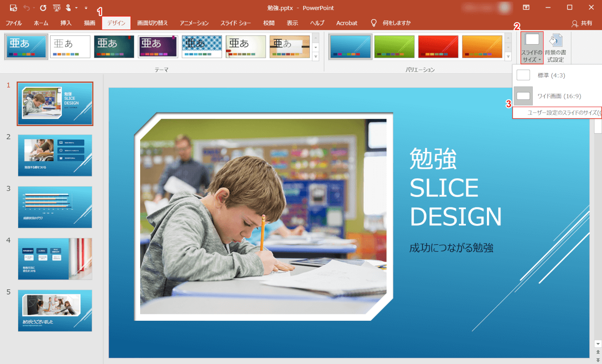Viewport: 602px width, 364px height.
Task: Switch to the 校閲 tab
Action: pyautogui.click(x=268, y=23)
